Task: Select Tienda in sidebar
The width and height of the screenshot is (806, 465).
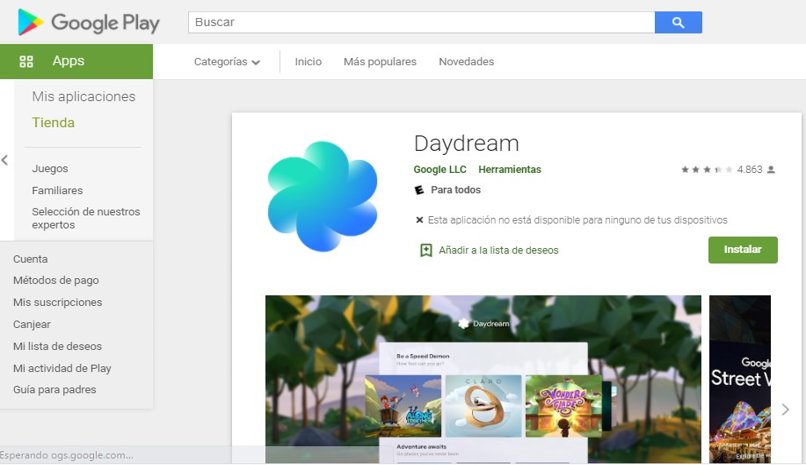Action: [x=53, y=123]
